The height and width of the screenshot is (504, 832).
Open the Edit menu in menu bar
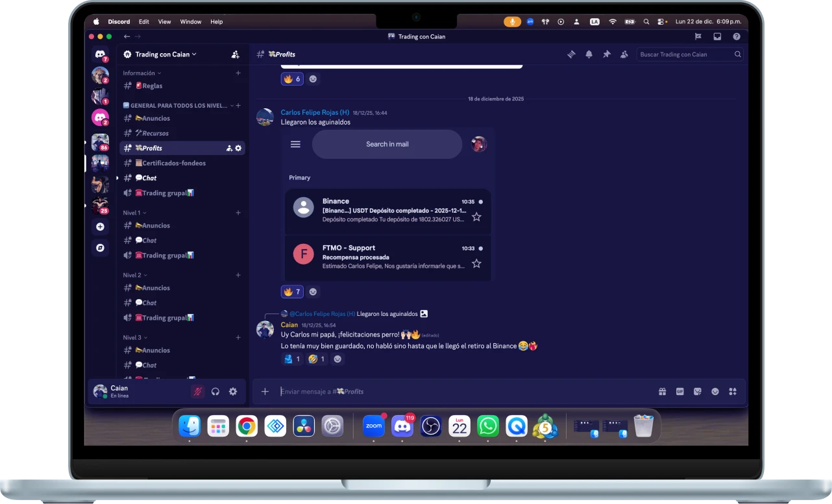pos(143,21)
